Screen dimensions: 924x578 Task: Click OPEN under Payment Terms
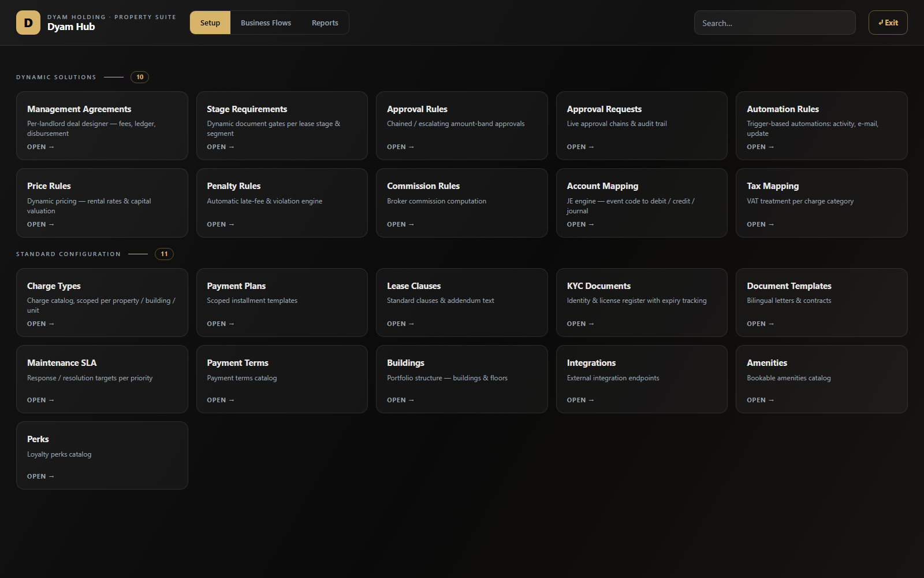(221, 400)
